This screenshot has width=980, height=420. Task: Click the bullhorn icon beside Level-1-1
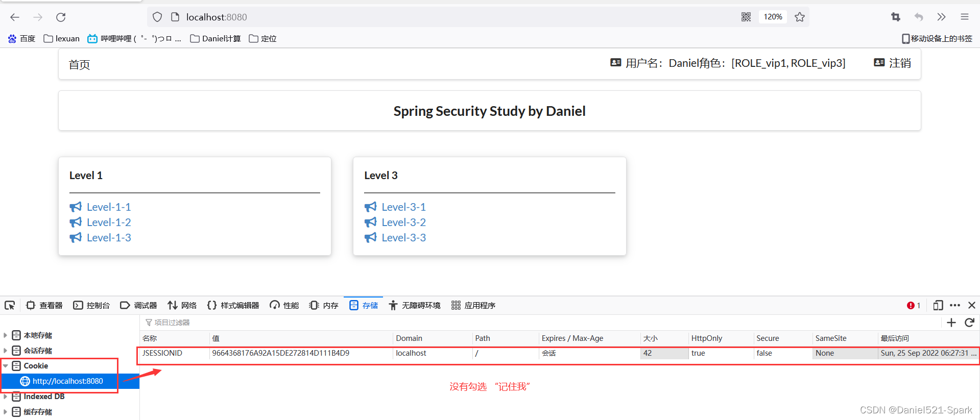tap(76, 207)
